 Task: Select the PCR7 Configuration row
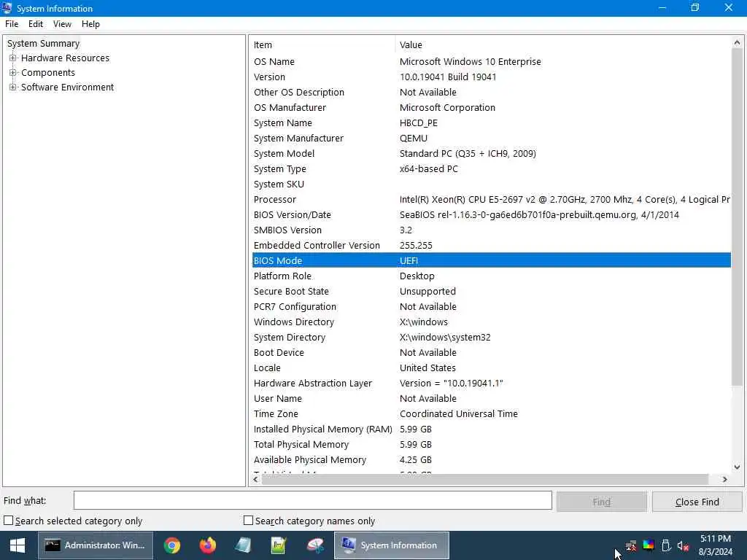pyautogui.click(x=491, y=306)
